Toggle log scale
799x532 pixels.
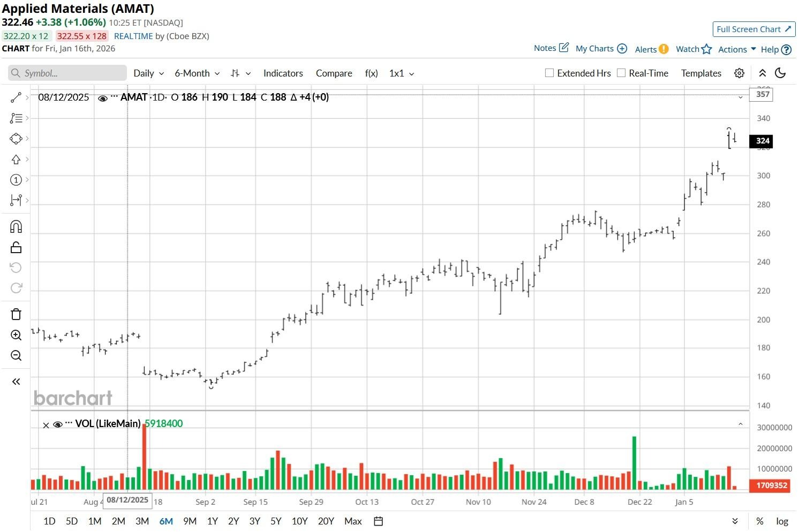pos(782,521)
